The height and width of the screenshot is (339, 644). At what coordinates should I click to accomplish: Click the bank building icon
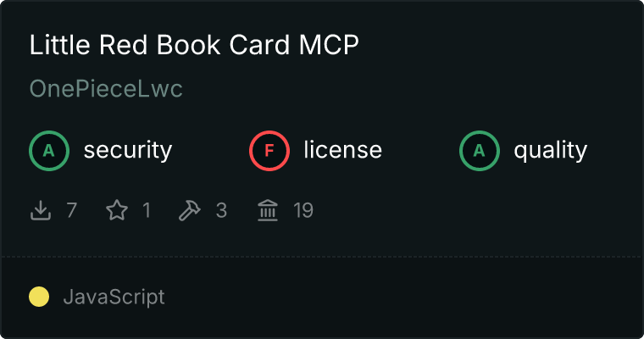click(268, 210)
